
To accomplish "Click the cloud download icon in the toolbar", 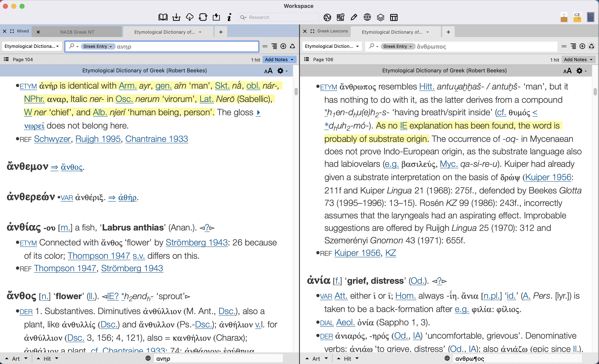I will [x=190, y=17].
